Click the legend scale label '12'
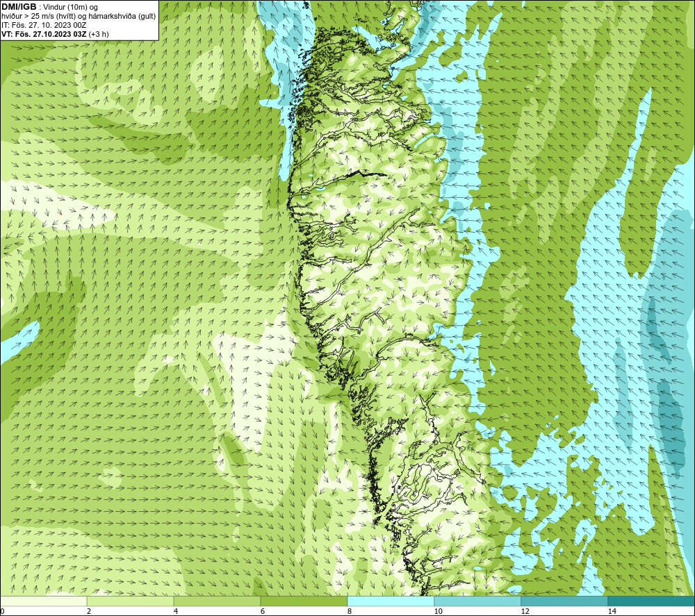Image resolution: width=695 pixels, height=616 pixels. (x=525, y=611)
